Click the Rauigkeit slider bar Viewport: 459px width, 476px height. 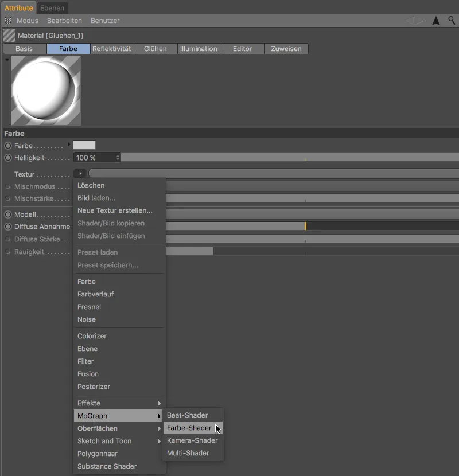312,251
